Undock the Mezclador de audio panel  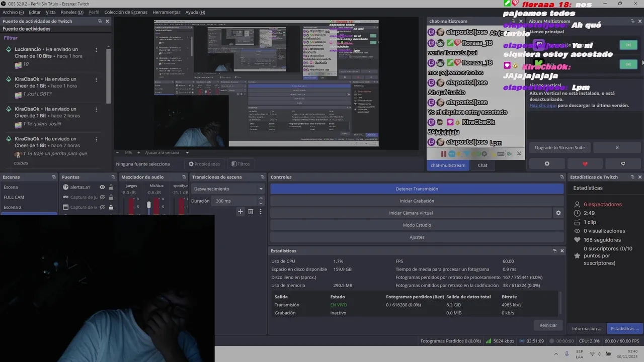pyautogui.click(x=184, y=177)
